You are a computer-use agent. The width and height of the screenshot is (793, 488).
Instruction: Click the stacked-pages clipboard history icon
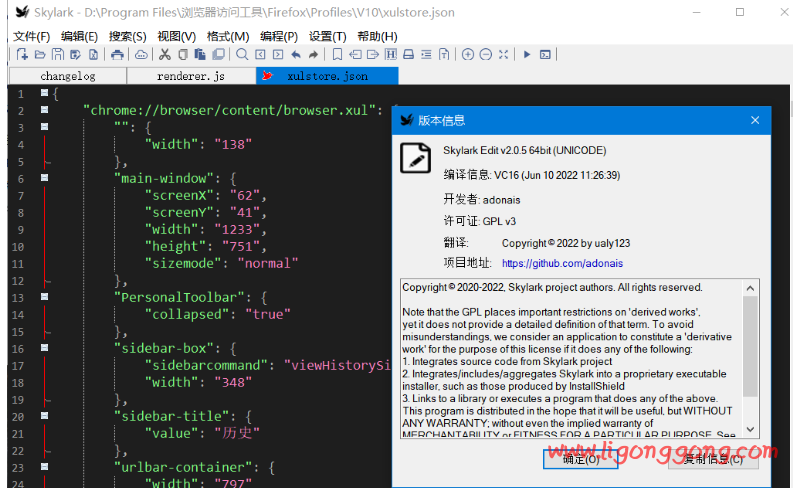(218, 55)
